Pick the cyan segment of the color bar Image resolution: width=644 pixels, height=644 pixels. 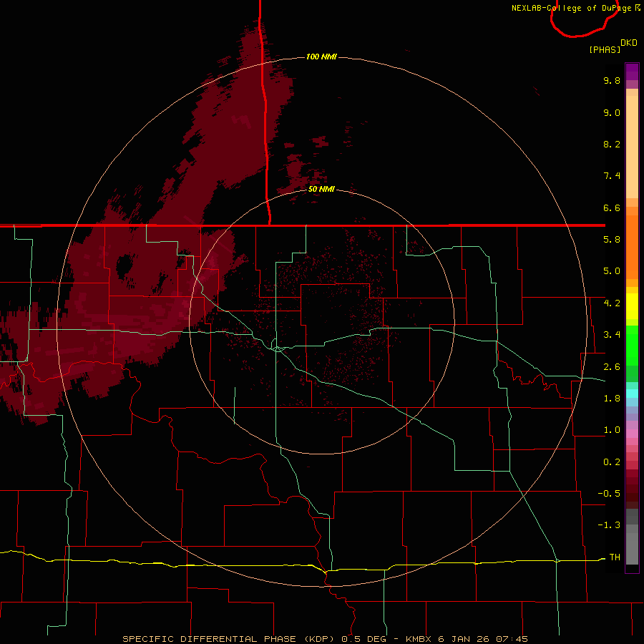point(632,394)
